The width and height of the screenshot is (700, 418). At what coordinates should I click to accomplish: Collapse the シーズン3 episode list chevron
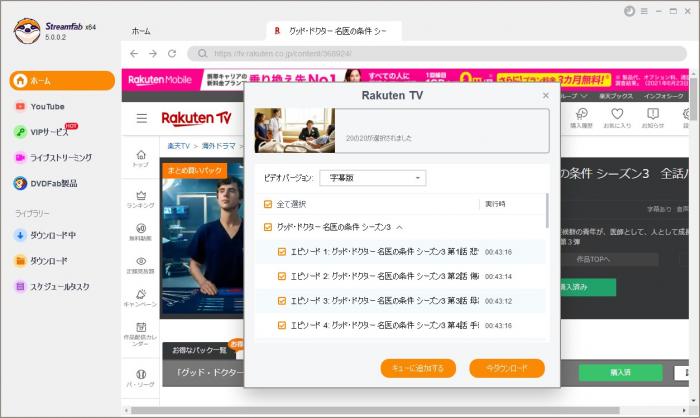point(400,227)
